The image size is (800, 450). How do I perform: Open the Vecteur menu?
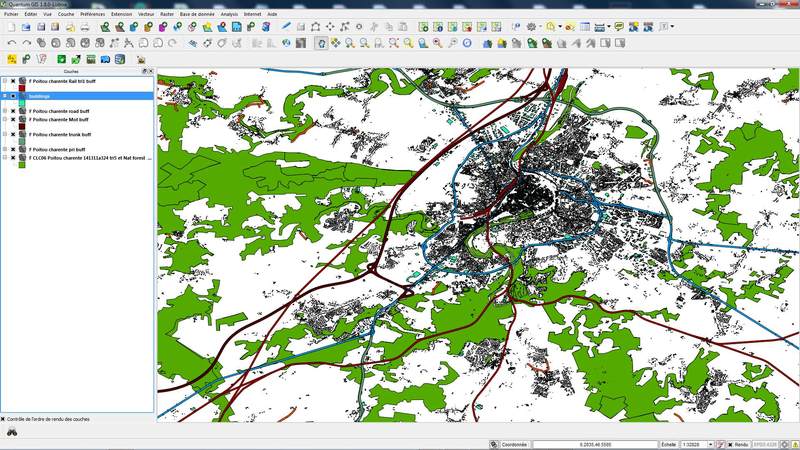(146, 15)
